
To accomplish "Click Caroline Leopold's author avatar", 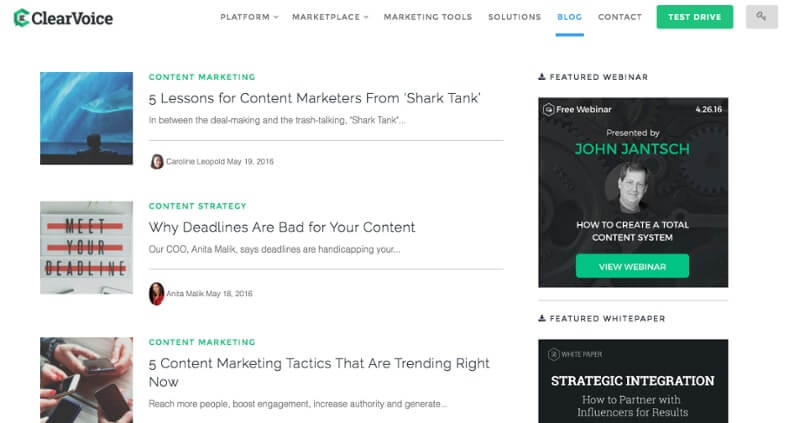I will (157, 161).
